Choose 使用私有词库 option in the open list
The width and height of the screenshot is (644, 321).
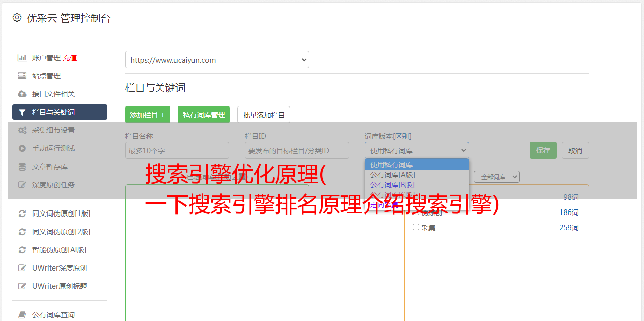417,165
